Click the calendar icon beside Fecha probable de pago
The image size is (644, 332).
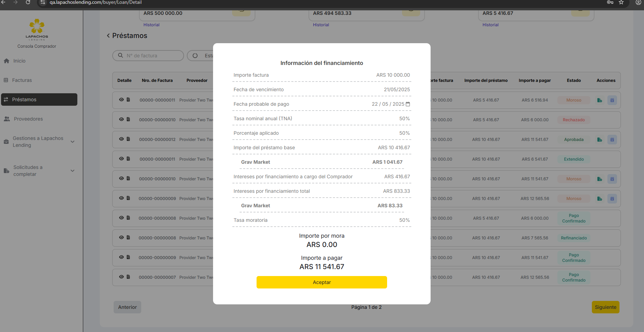pos(408,104)
